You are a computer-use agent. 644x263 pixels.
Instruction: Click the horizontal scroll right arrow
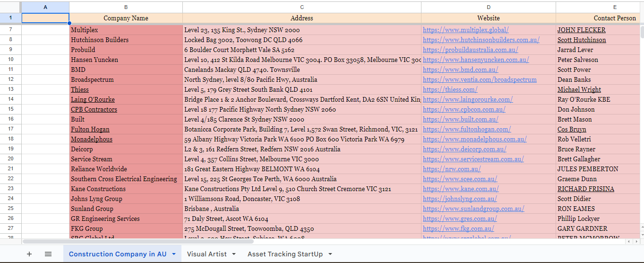(x=636, y=241)
